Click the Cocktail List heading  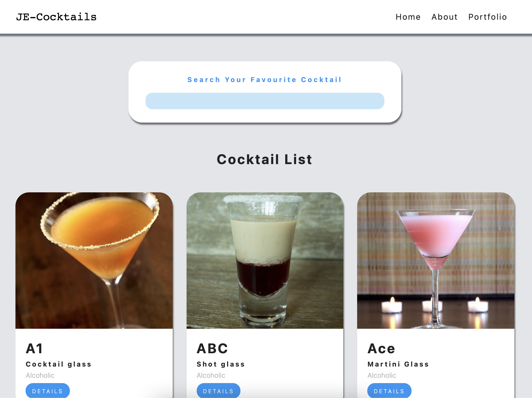coord(264,159)
